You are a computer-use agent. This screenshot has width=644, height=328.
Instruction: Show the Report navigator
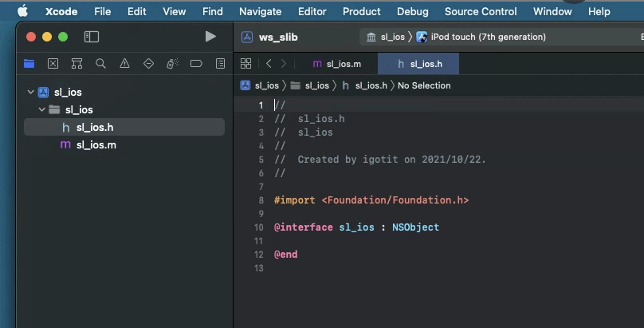pos(221,63)
